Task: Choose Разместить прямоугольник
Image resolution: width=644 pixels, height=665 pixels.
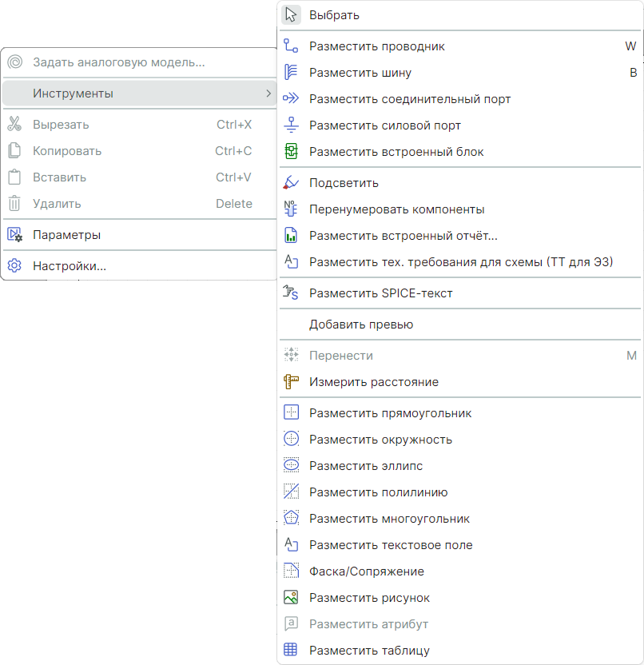Action: pos(390,413)
